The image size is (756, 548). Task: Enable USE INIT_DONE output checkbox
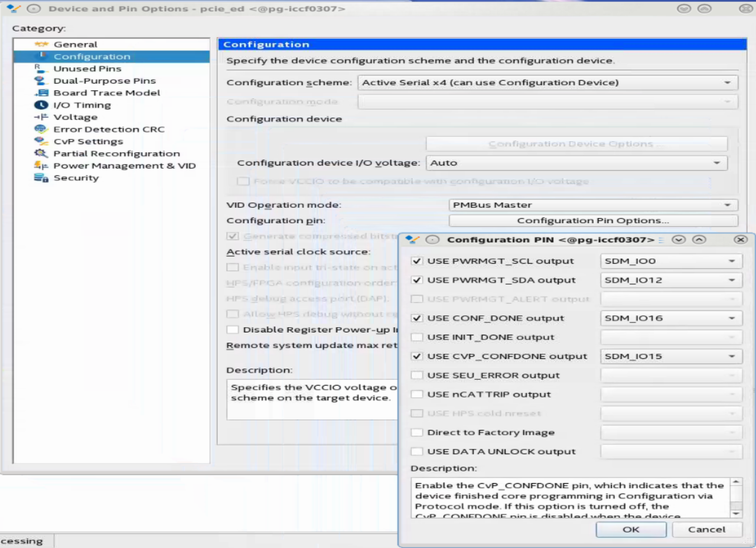coord(417,337)
